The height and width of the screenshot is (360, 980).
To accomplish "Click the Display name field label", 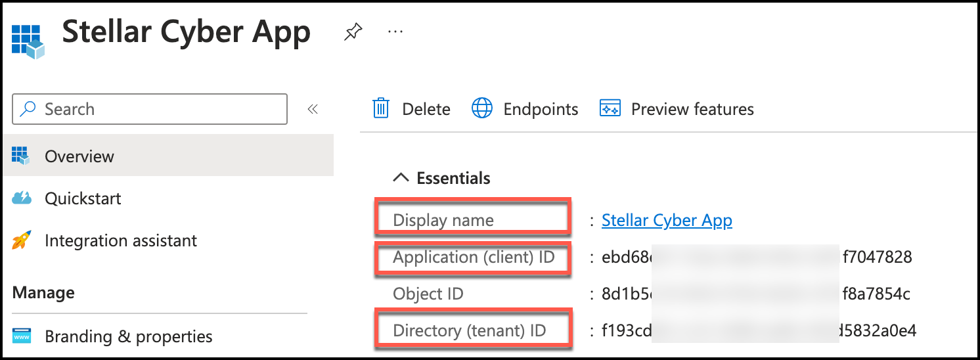I will pyautogui.click(x=443, y=221).
